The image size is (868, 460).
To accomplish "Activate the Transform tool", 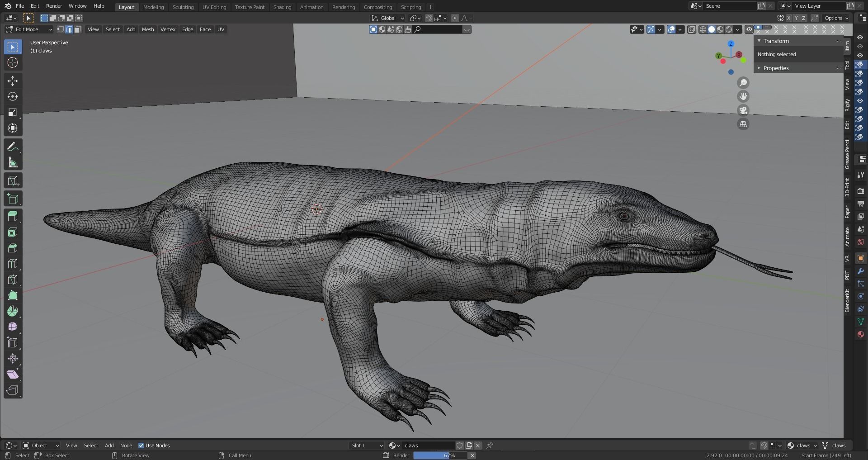I will 13,128.
